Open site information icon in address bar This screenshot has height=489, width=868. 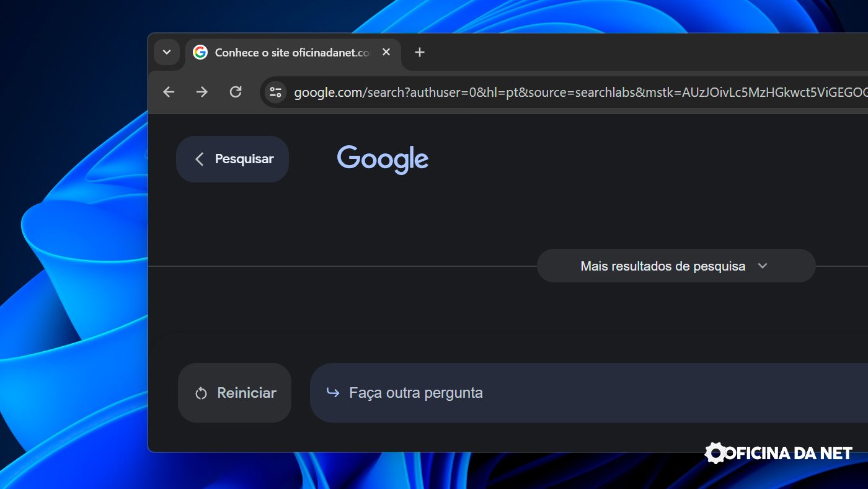coord(275,92)
